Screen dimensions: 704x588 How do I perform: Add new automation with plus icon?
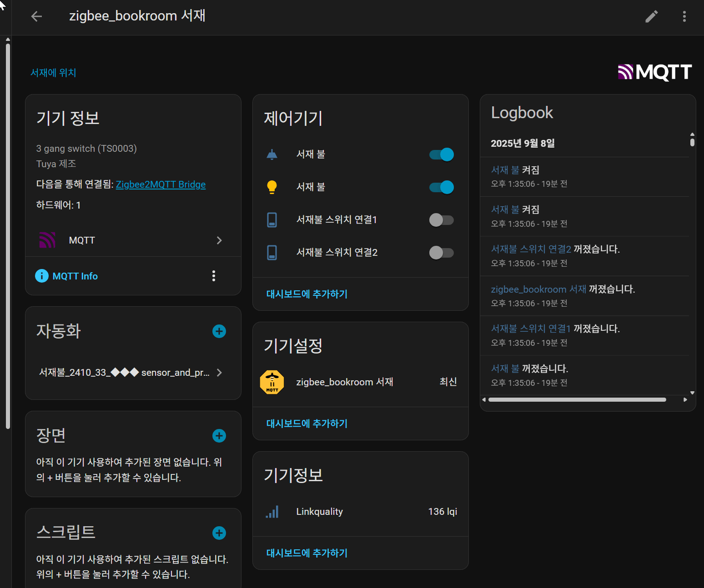[x=219, y=331]
